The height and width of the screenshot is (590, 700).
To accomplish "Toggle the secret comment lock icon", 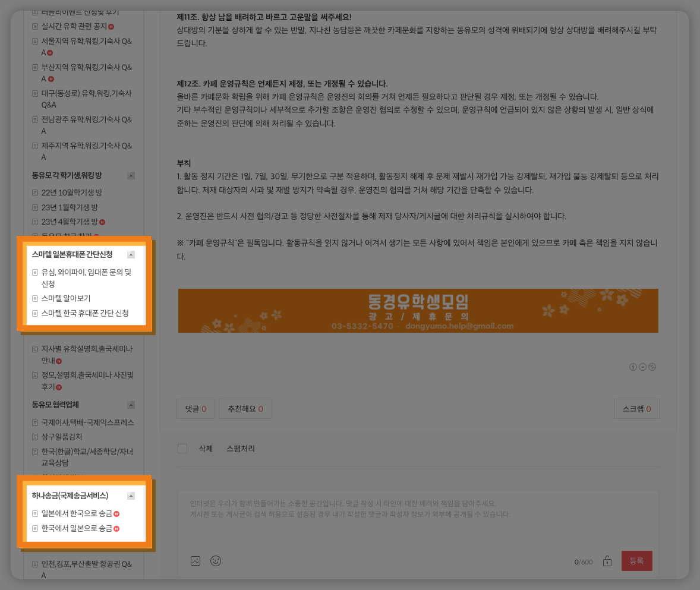I will click(x=607, y=561).
